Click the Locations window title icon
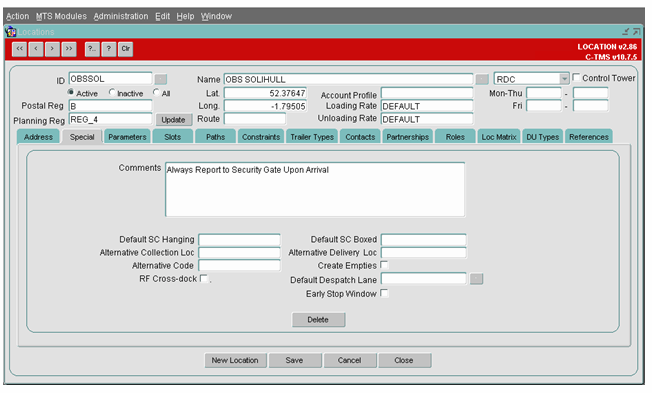This screenshot has width=652, height=393. pos(10,32)
